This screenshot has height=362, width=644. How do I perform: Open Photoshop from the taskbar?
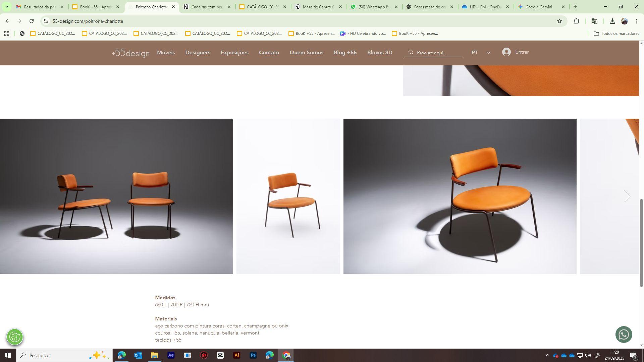(253, 355)
